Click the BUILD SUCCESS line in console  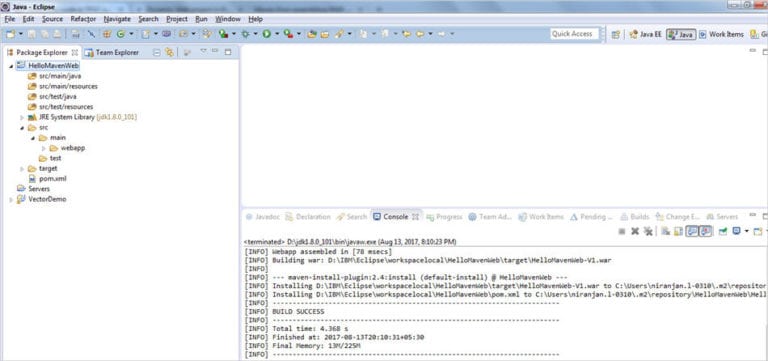click(298, 312)
